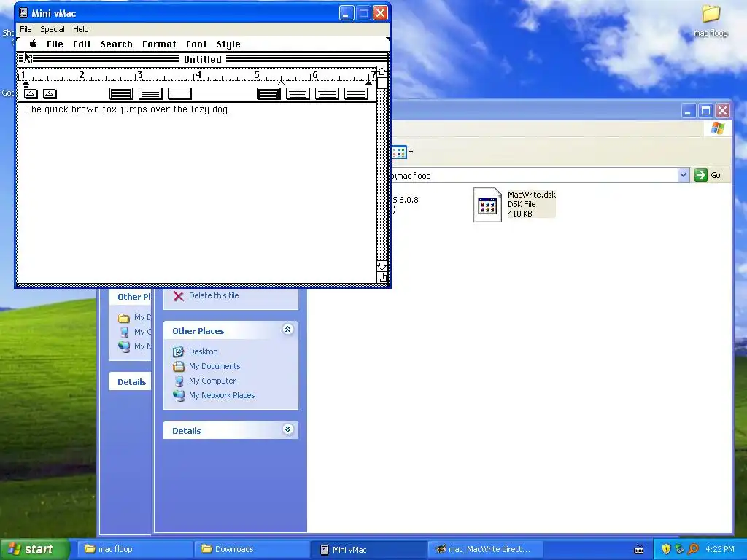This screenshot has width=747, height=560.
Task: Click the MacWrite scrollbar down arrow
Action: coord(382,265)
